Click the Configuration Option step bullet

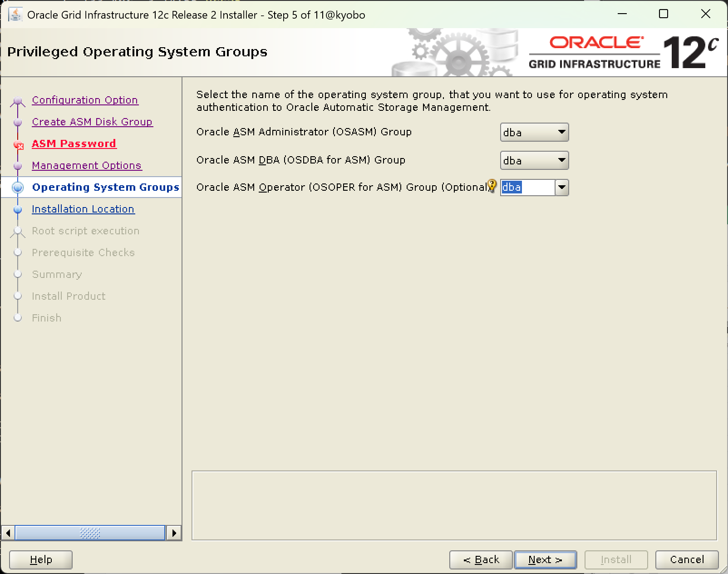[18, 101]
